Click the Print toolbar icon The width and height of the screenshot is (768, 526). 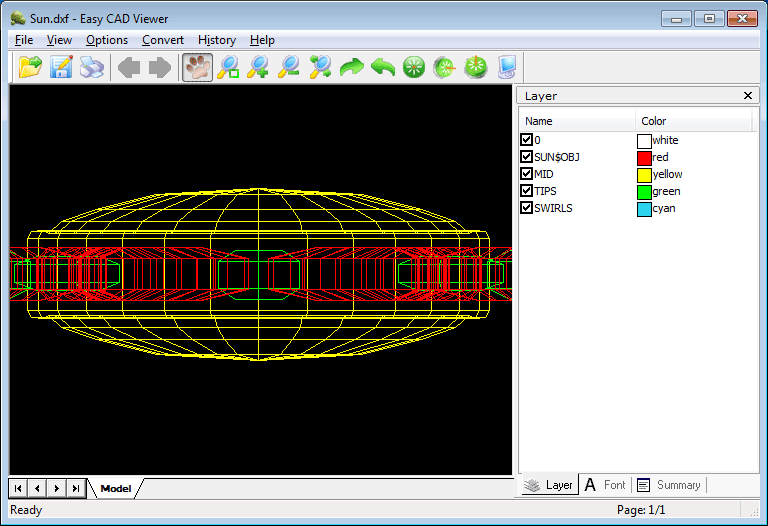(92, 67)
